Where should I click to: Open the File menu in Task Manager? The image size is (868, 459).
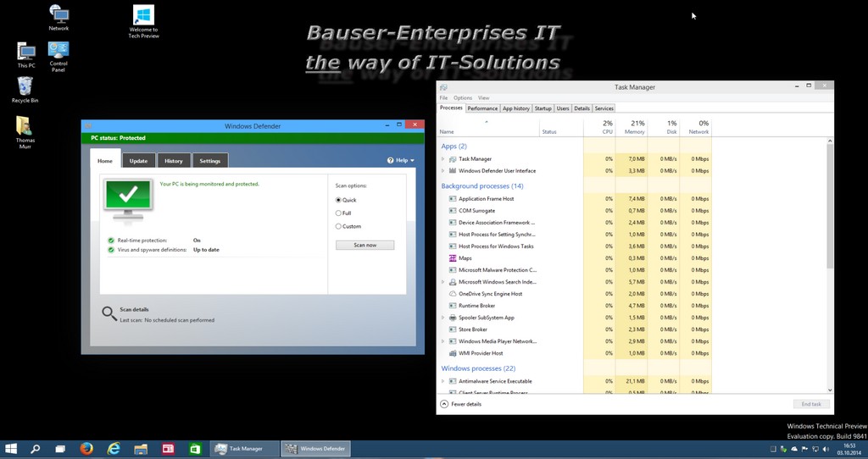pyautogui.click(x=443, y=98)
